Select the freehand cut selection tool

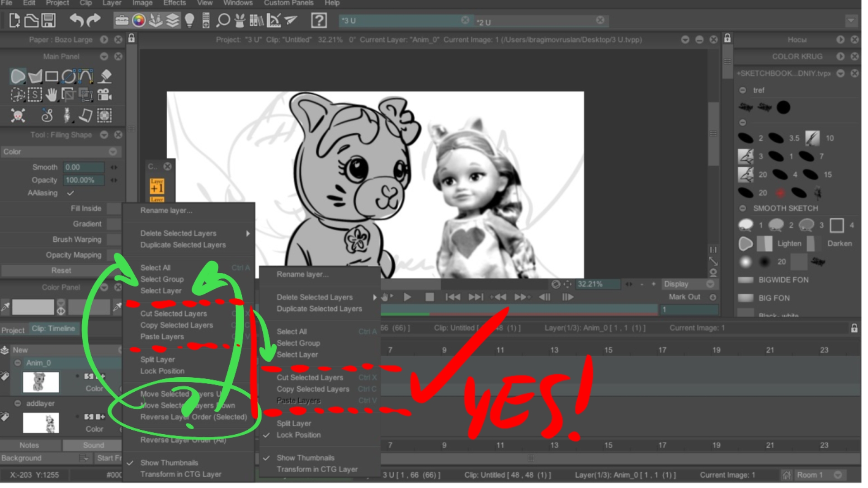[18, 95]
